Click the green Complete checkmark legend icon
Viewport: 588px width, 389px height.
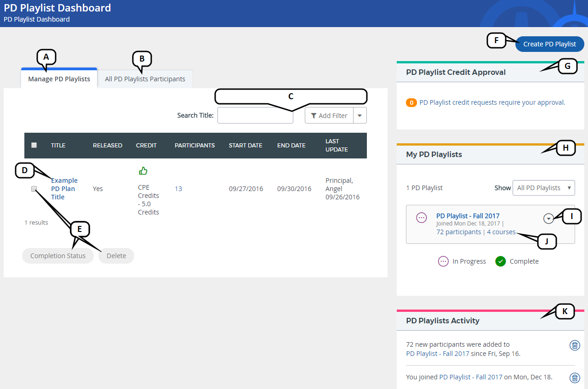tap(500, 261)
